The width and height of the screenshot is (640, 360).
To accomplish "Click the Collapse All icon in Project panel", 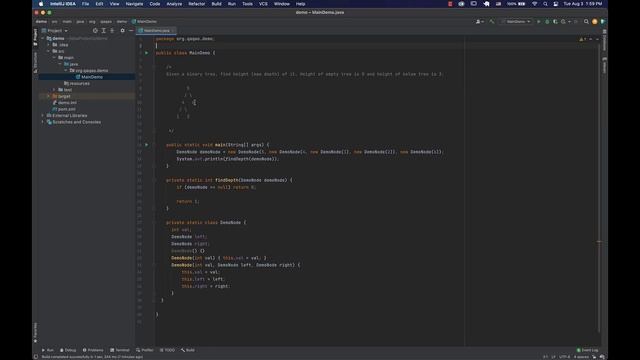I will click(x=112, y=31).
